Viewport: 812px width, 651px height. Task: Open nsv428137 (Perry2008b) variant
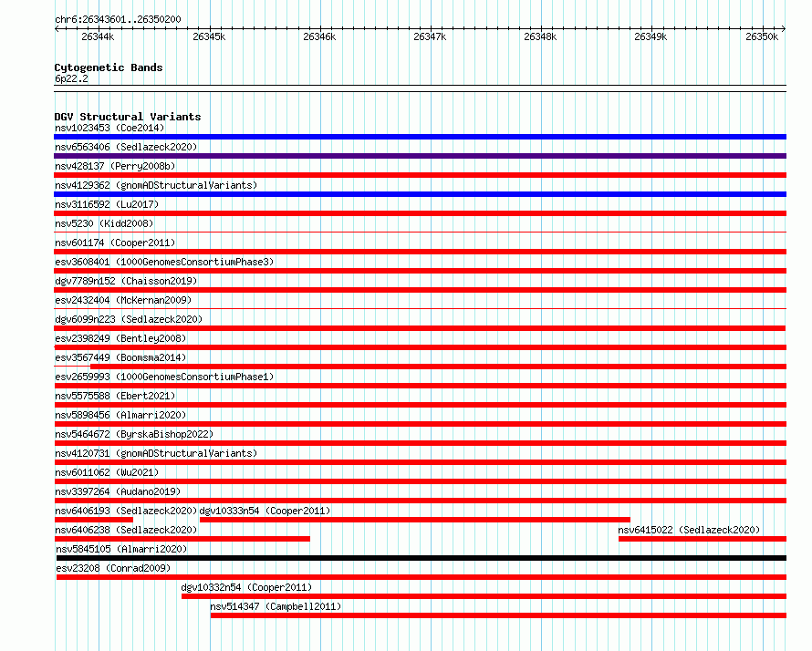(x=115, y=166)
